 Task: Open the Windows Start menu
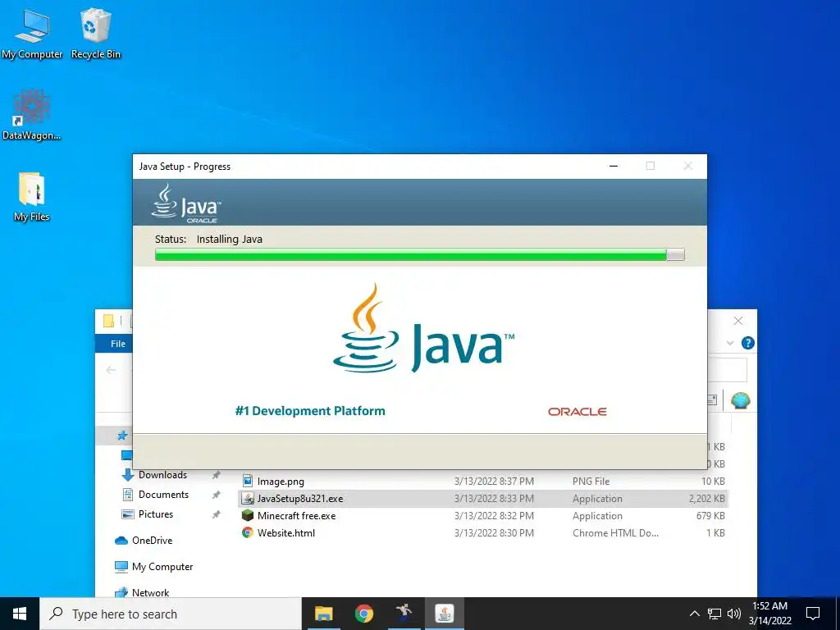(20, 614)
